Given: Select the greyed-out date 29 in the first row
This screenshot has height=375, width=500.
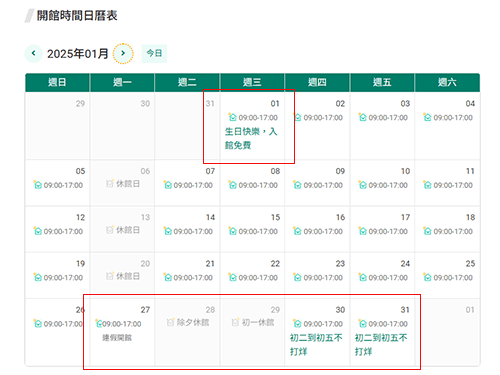Looking at the screenshot, I should tap(80, 104).
